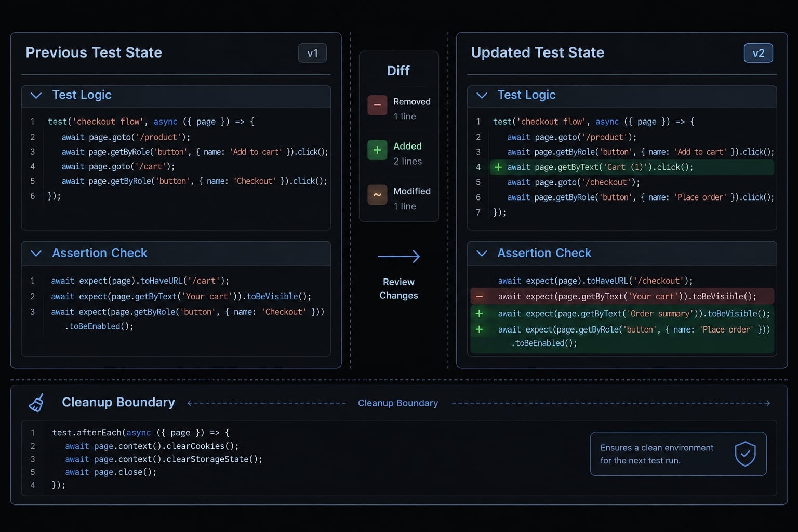This screenshot has height=532, width=798.
Task: Click the shield checkmark icon
Action: (x=745, y=454)
